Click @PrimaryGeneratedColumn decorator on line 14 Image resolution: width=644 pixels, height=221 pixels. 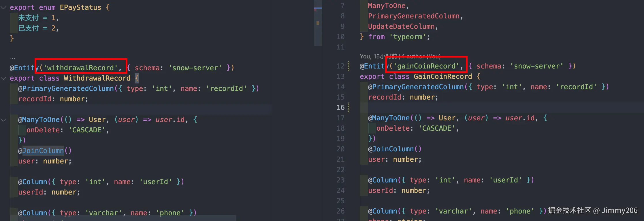pos(416,87)
